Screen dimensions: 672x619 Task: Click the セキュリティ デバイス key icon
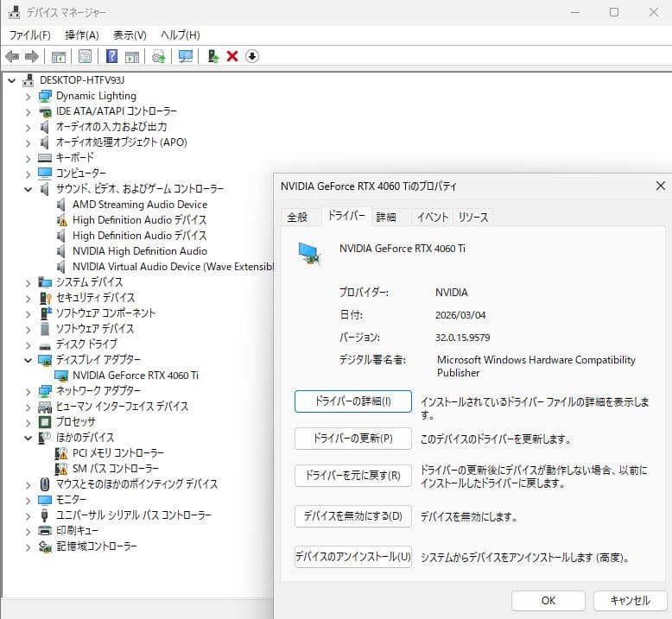point(45,298)
